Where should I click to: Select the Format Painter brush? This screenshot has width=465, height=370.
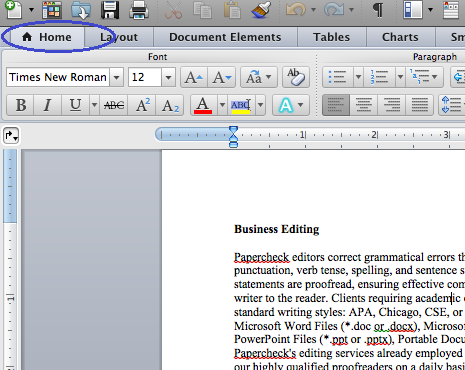[261, 9]
